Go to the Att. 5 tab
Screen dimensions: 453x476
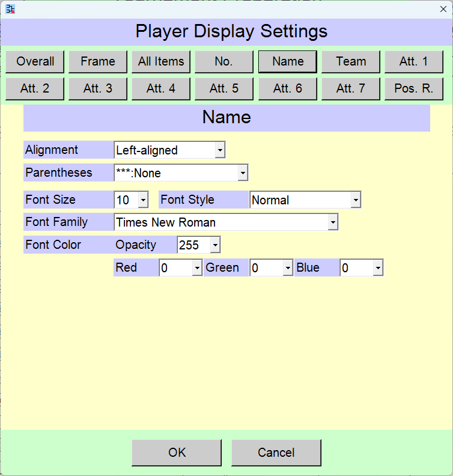click(224, 88)
